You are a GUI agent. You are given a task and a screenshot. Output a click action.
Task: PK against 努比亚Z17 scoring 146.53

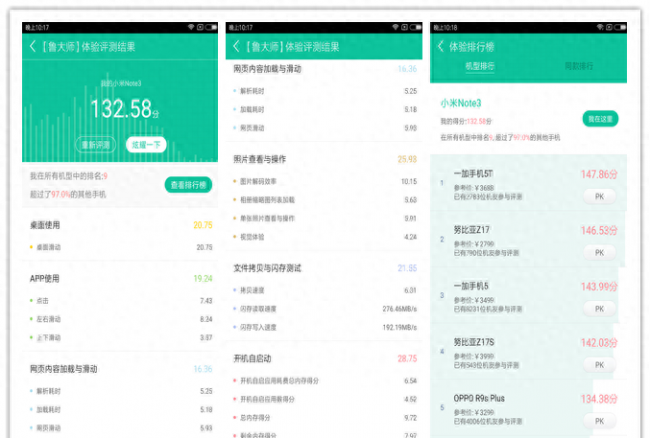tap(599, 252)
